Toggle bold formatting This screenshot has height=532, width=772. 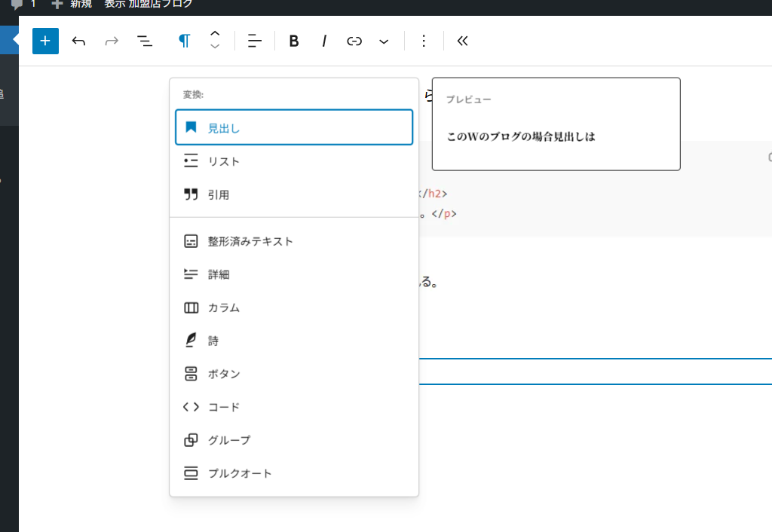(x=294, y=41)
